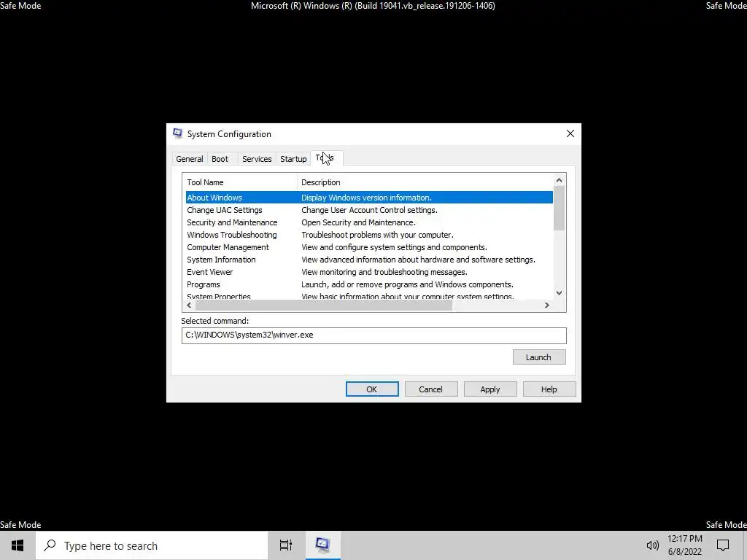The width and height of the screenshot is (747, 560).
Task: Click the Type here to search box
Action: [x=152, y=545]
